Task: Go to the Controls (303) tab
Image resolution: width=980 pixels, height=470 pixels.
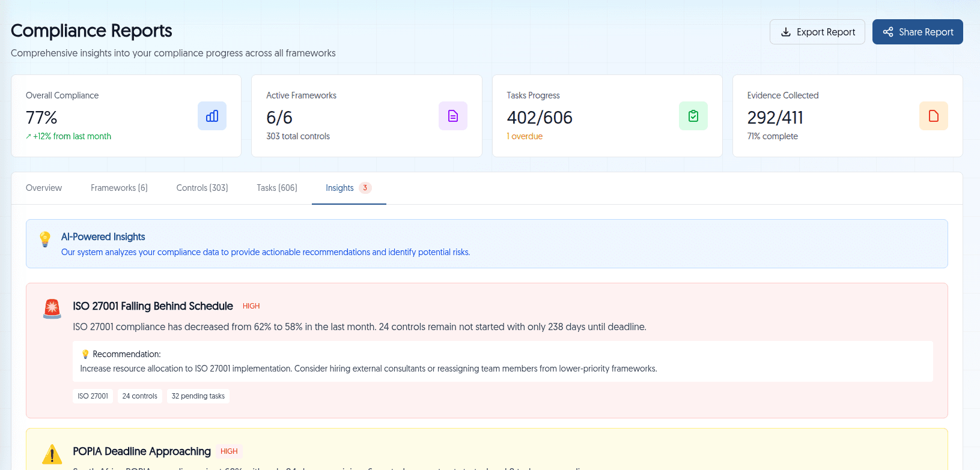Action: [x=202, y=188]
